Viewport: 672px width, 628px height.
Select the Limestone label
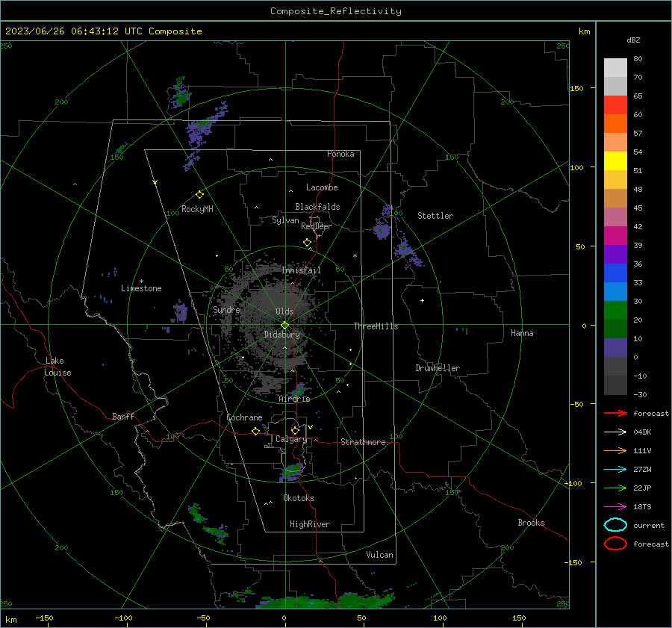(141, 288)
